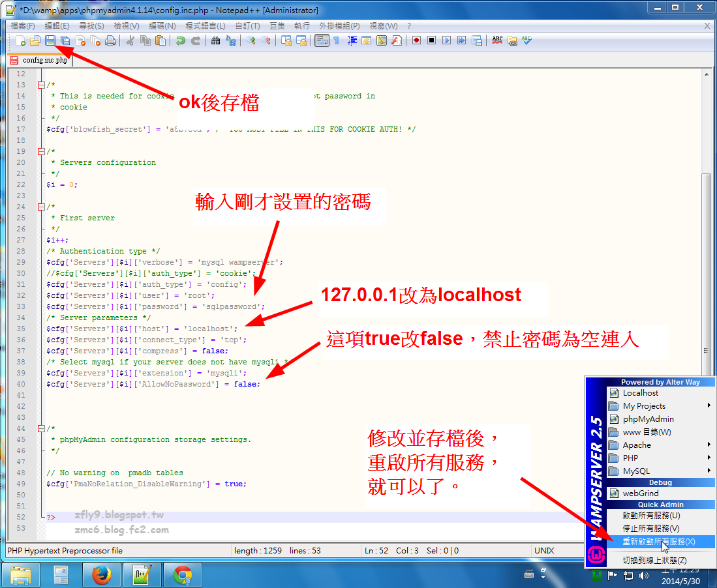
Task: Open the 編碼(N) menu
Action: click(162, 26)
